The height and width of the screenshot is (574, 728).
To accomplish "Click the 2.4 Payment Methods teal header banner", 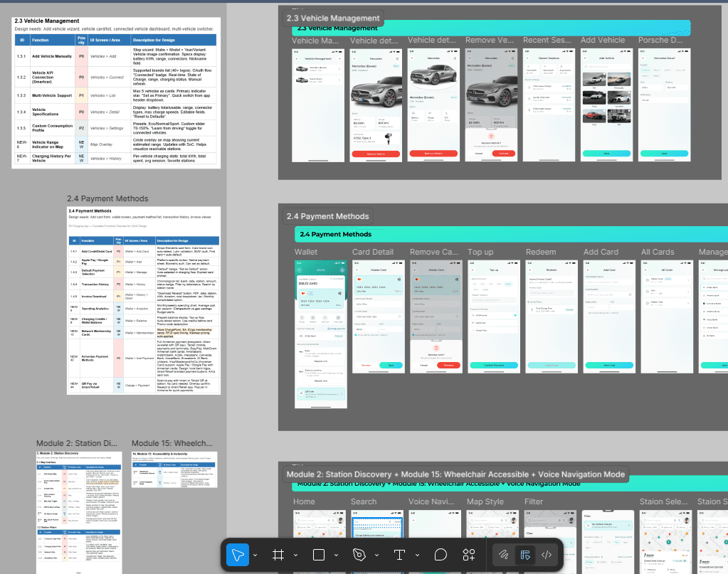I will (511, 234).
